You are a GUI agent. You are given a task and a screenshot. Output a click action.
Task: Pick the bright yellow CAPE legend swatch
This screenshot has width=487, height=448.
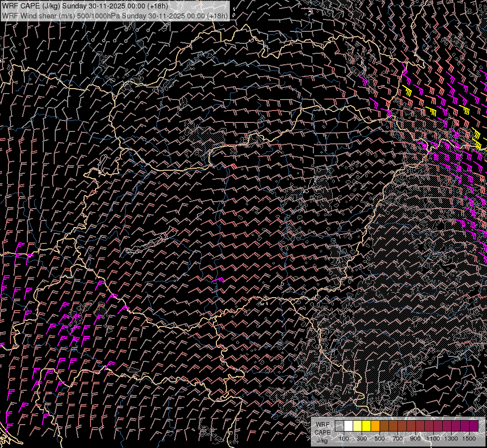[x=366, y=426]
